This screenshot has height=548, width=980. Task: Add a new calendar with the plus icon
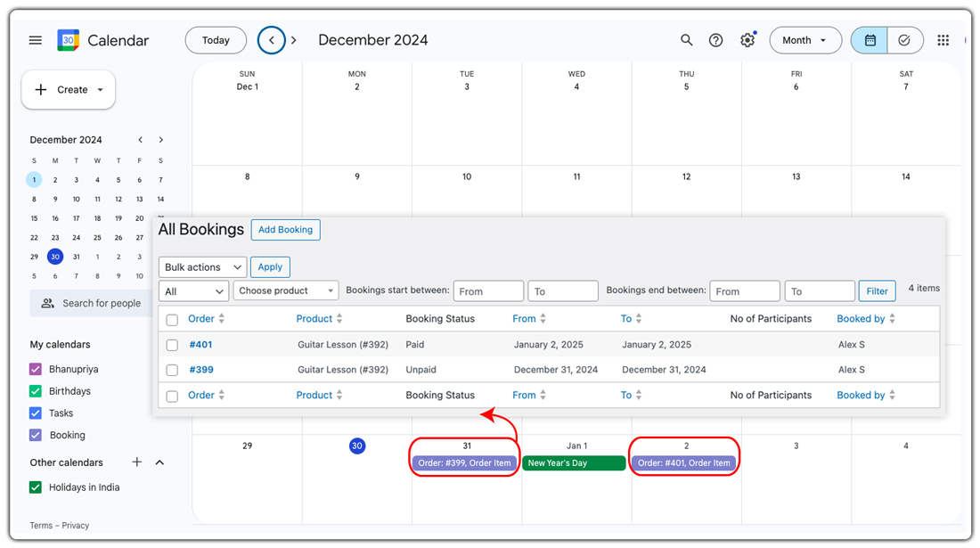pos(136,462)
